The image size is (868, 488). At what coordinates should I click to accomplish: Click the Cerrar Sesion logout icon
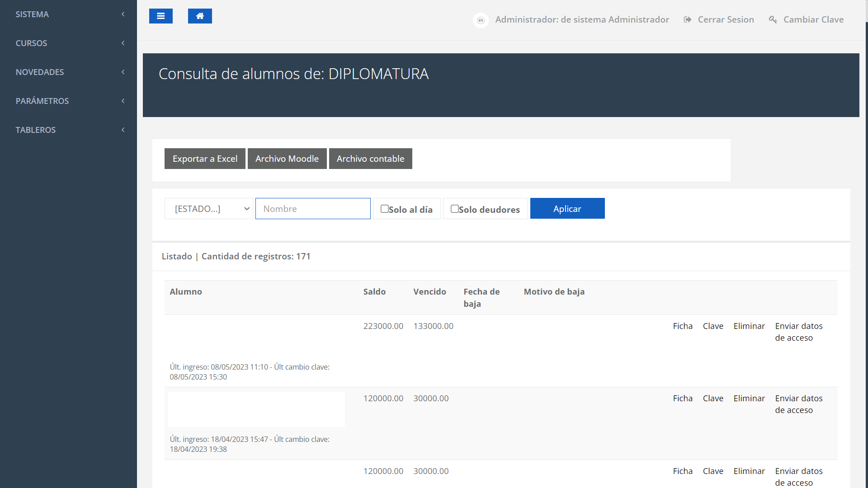coord(688,19)
